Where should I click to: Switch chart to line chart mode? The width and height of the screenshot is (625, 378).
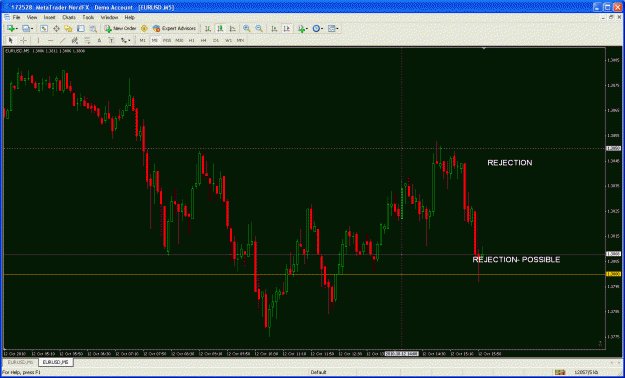(232, 29)
